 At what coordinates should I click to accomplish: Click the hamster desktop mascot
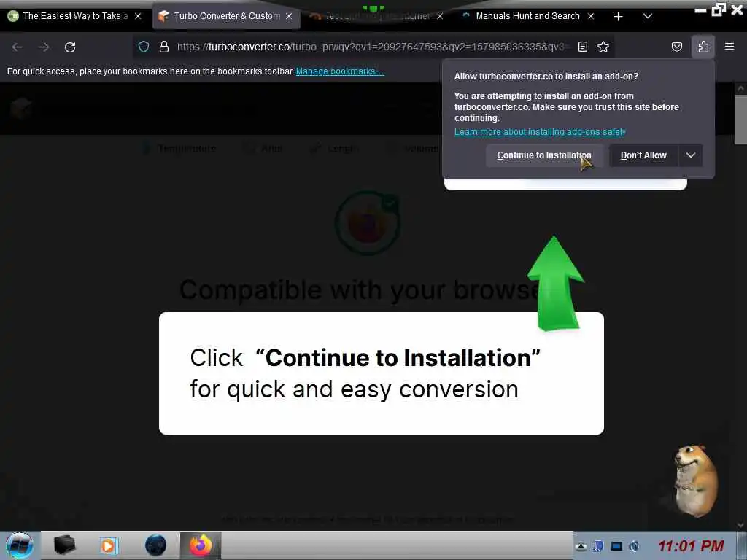pos(694,481)
